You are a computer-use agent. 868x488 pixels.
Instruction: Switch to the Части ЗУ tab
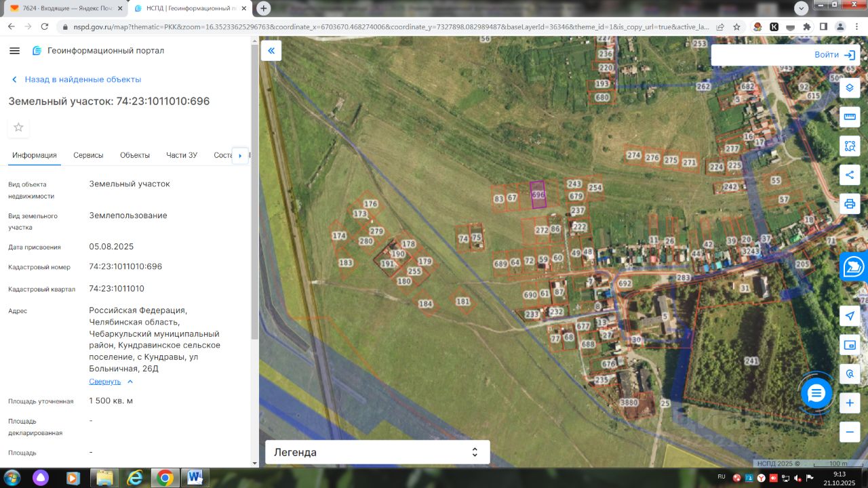[x=182, y=155]
